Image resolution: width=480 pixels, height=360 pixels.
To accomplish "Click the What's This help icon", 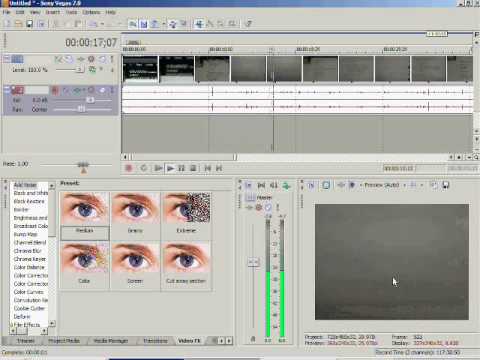I will tap(248, 24).
